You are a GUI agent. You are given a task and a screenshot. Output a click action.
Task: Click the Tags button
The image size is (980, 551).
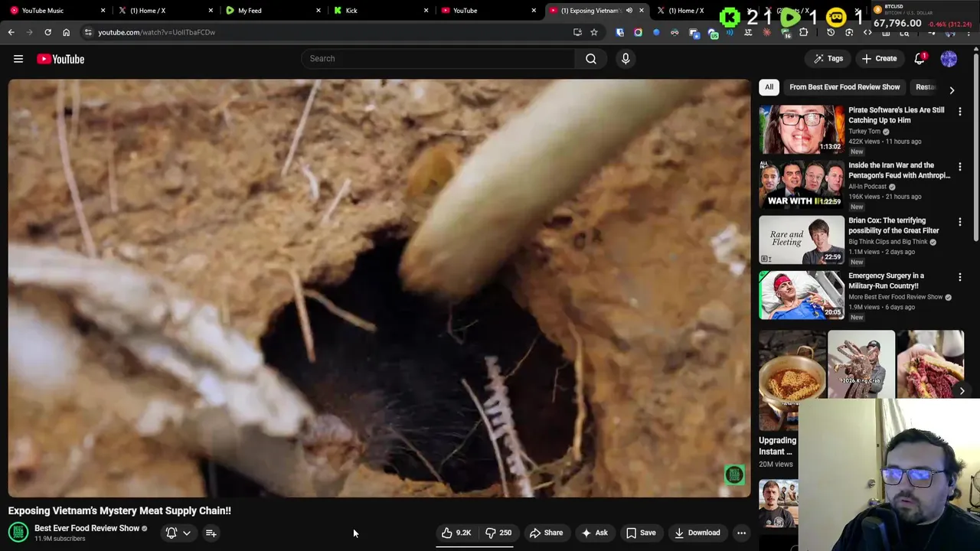pyautogui.click(x=828, y=59)
